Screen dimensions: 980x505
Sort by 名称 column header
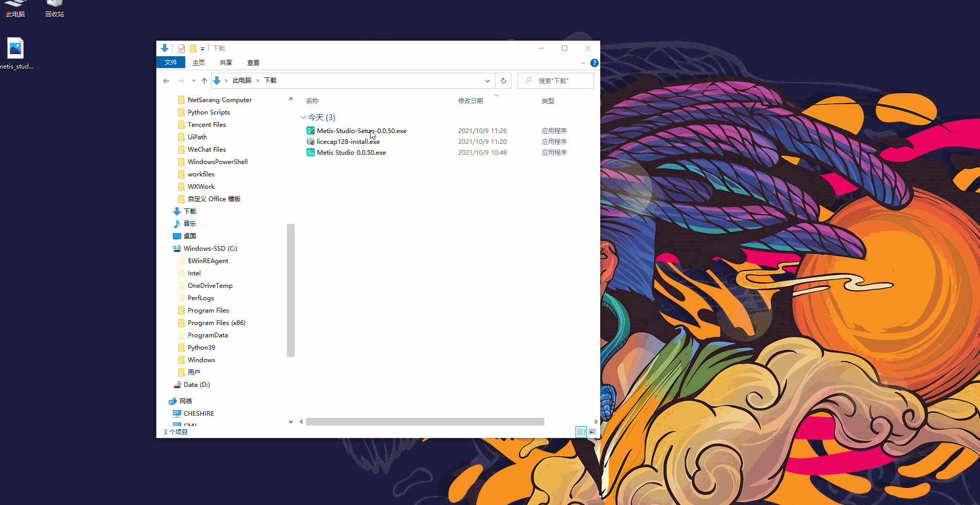(312, 101)
